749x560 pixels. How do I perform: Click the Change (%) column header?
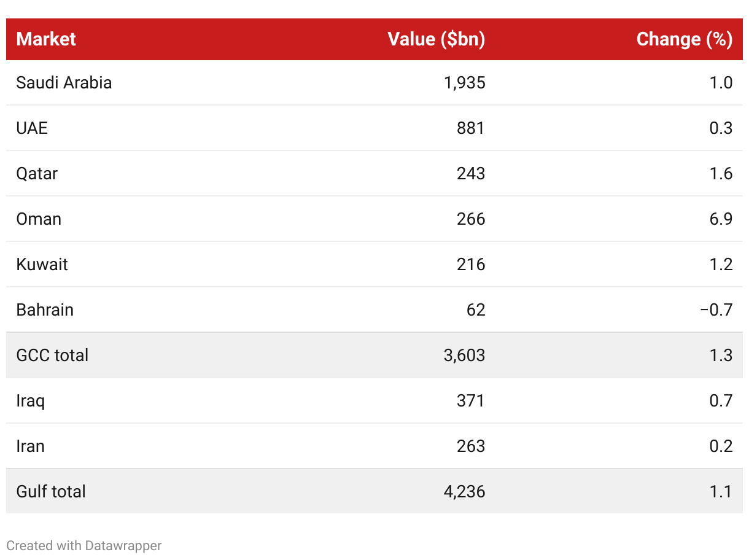pos(684,39)
